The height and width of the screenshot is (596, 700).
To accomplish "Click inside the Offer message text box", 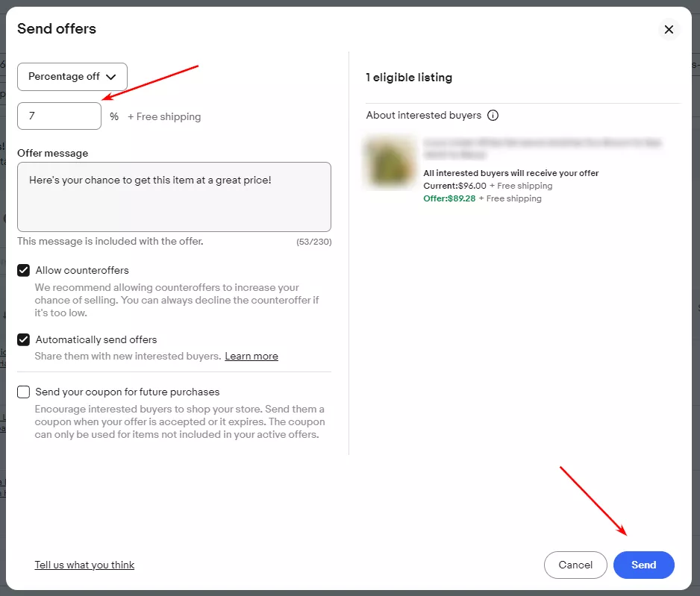I will [174, 197].
